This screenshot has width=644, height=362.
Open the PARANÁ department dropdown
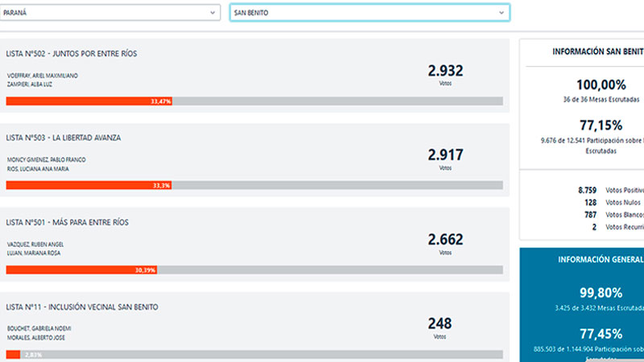tap(110, 13)
